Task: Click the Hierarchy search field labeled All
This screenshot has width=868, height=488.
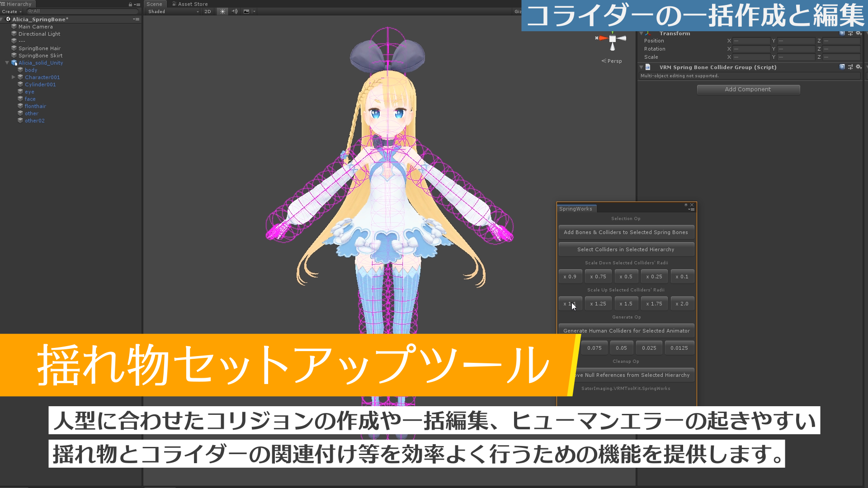Action: 81,11
